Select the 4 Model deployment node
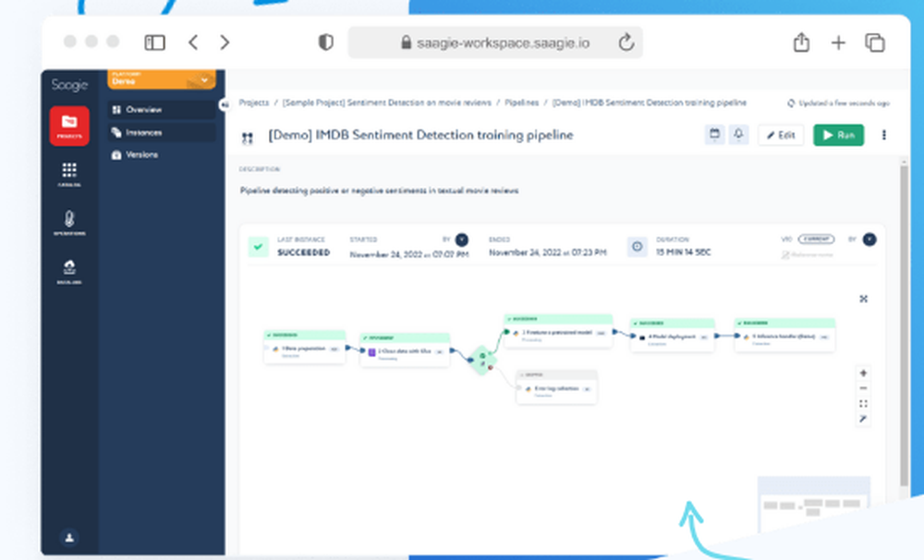 [673, 335]
